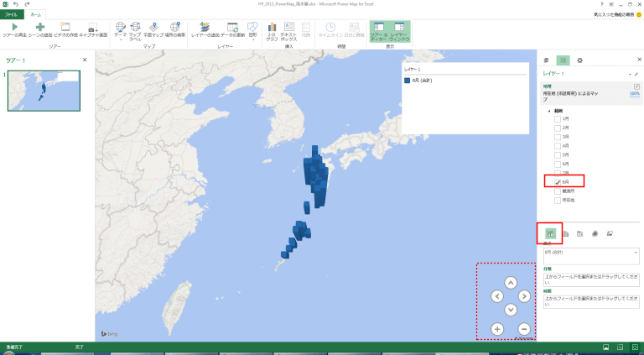
Task: Click the ツアーの再生 play tour icon
Action: pos(15,29)
